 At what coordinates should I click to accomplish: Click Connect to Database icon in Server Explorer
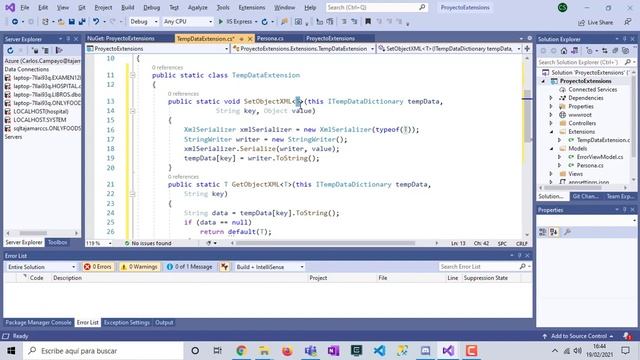pos(35,50)
